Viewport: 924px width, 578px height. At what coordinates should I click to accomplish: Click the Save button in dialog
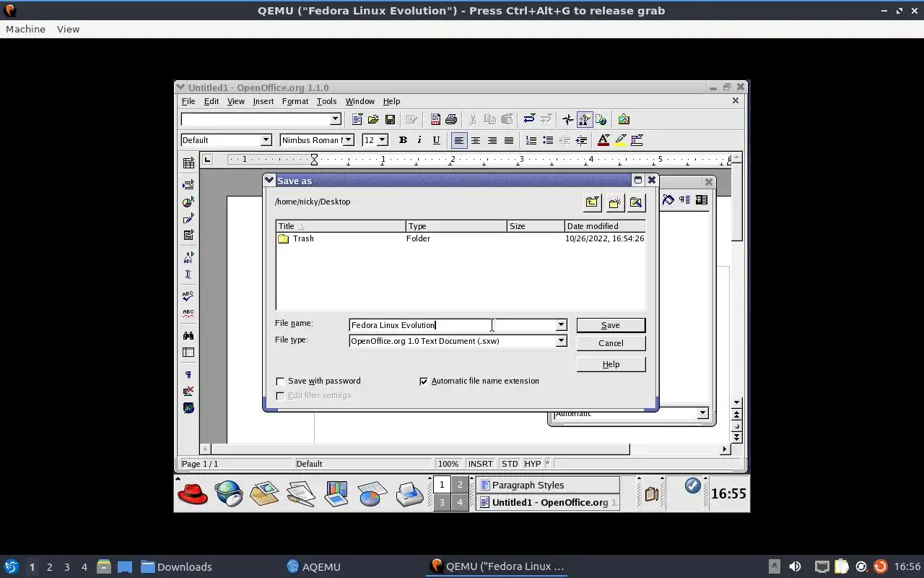click(x=611, y=325)
